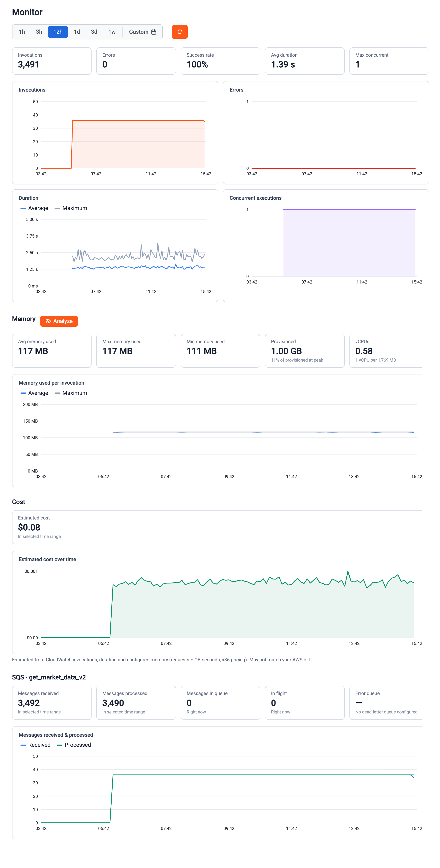Click the CloudWatch cost estimate disclaimer text
The image size is (440, 868).
pos(162,659)
